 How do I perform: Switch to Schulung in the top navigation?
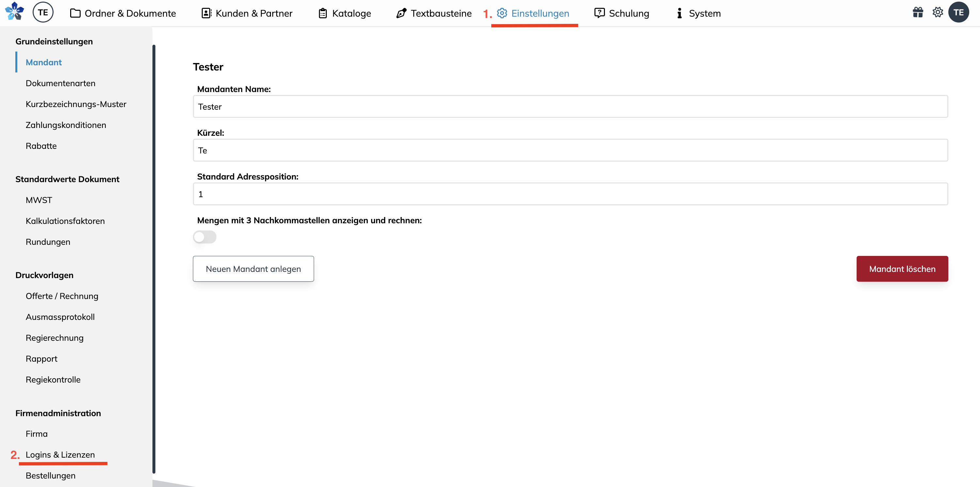click(622, 13)
